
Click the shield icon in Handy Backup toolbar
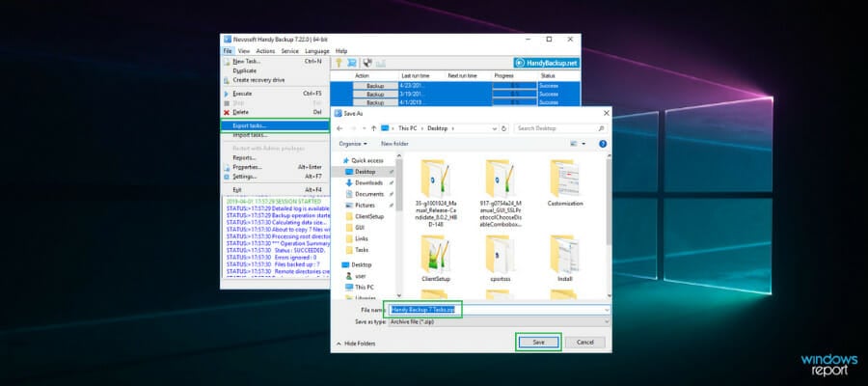pyautogui.click(x=367, y=63)
